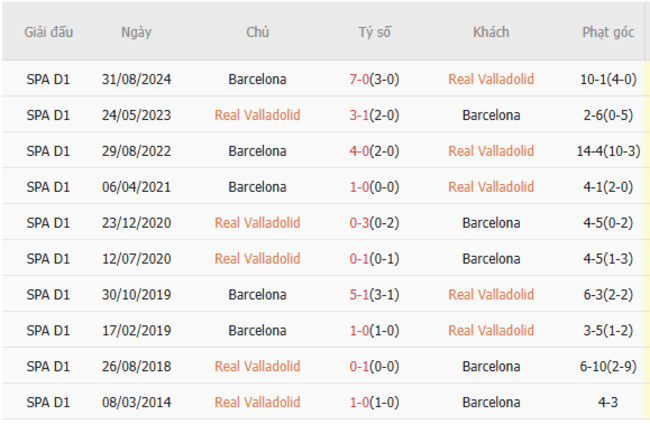Click the SPA D1 league in 08/03/2014 row

[49, 403]
